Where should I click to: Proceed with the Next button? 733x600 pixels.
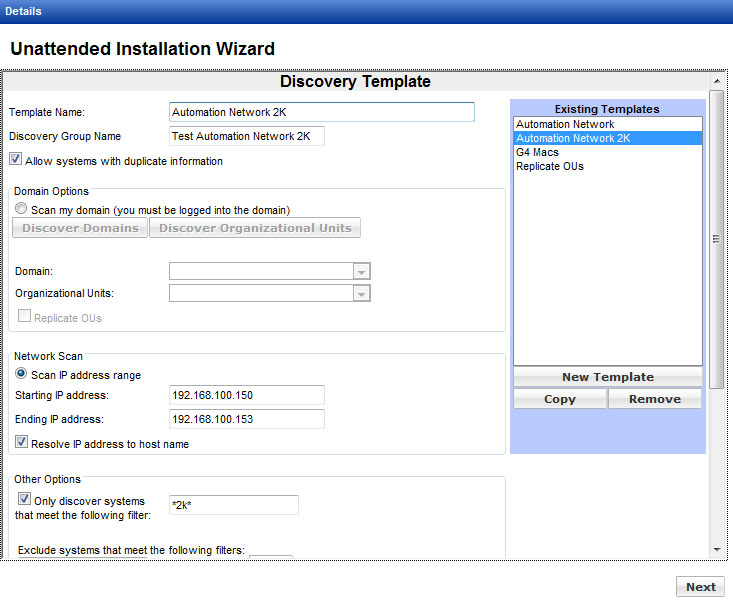click(x=700, y=587)
